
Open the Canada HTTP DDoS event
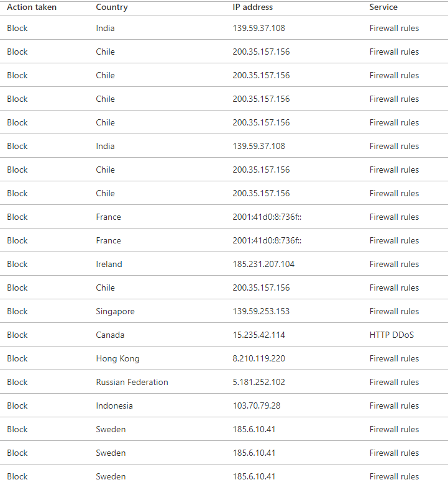pyautogui.click(x=224, y=335)
